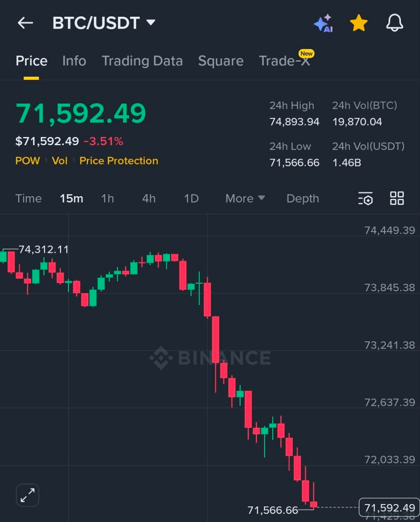
Task: Open chart settings indicator icon
Action: [x=365, y=199]
